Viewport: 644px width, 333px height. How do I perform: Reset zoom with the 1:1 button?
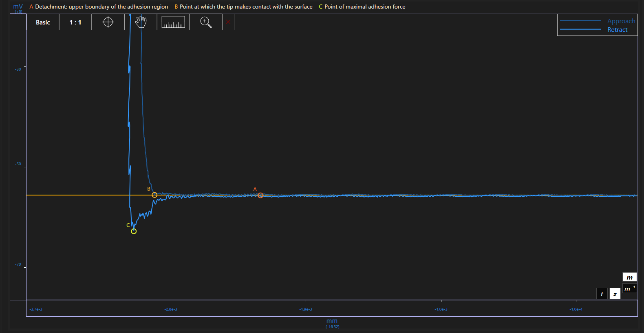point(75,22)
